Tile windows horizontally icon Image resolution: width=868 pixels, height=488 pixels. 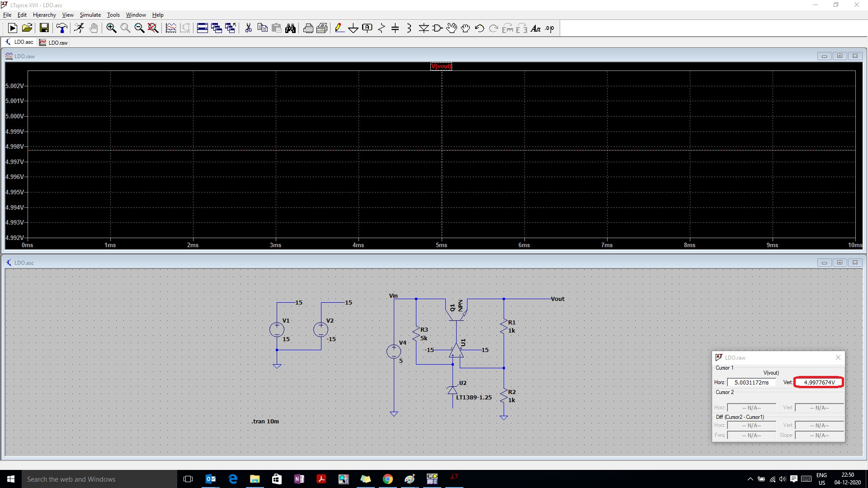point(203,28)
